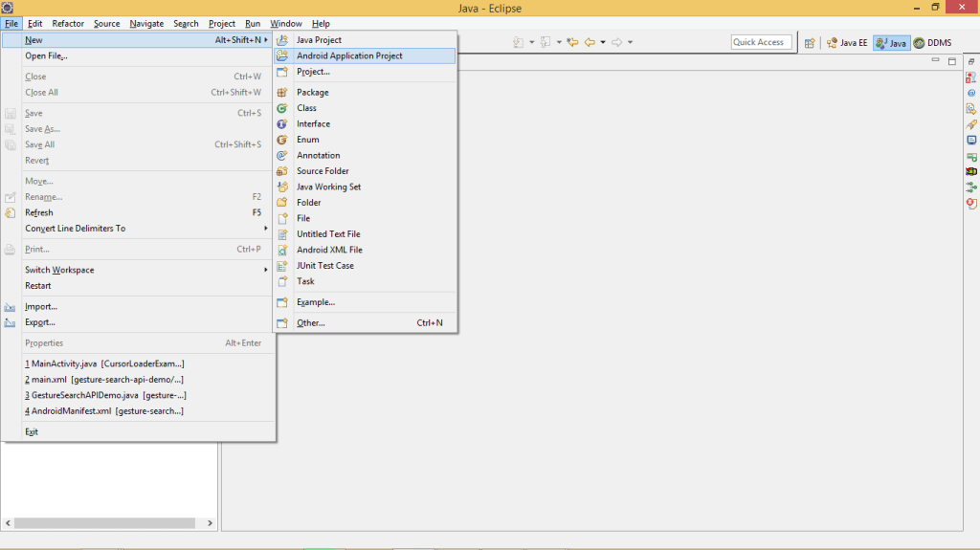Screen dimensions: 980x550
Task: Create a new Task
Action: (365, 281)
